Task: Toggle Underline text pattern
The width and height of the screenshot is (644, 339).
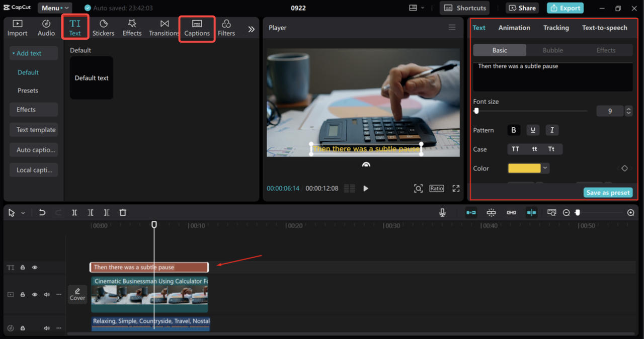Action: click(x=533, y=130)
